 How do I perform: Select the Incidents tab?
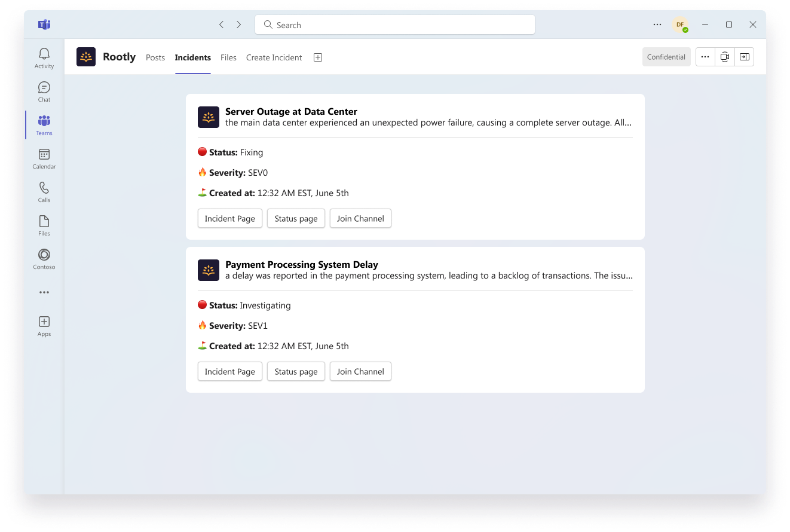[x=193, y=57]
